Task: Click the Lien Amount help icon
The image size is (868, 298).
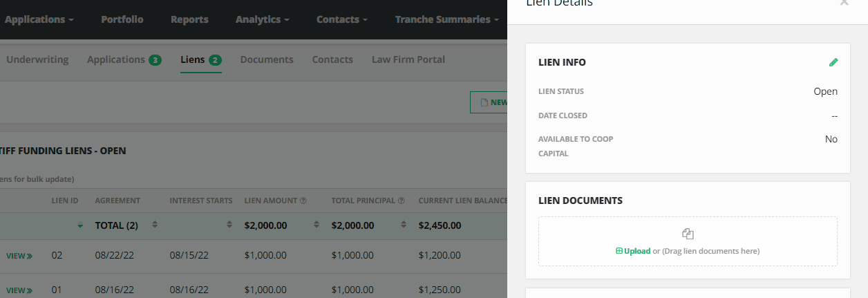Action: coord(303,201)
